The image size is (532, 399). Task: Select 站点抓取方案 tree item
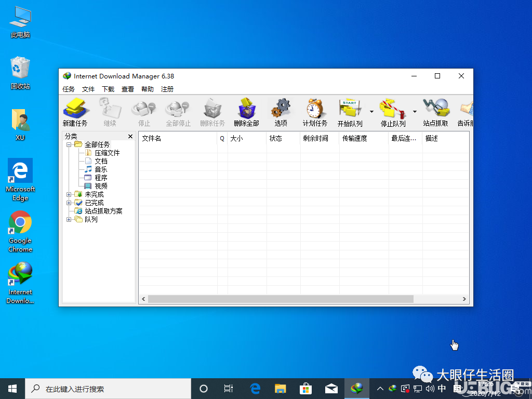[x=98, y=211]
